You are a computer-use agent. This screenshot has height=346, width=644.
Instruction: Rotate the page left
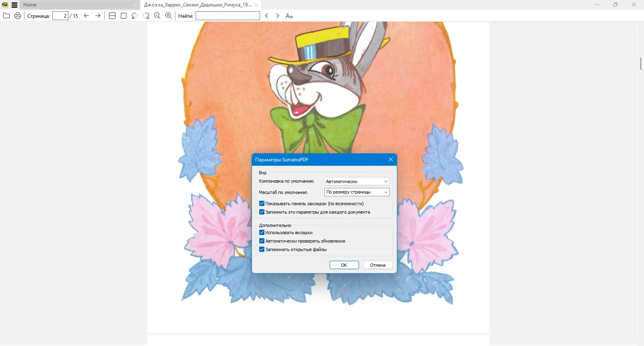(135, 16)
